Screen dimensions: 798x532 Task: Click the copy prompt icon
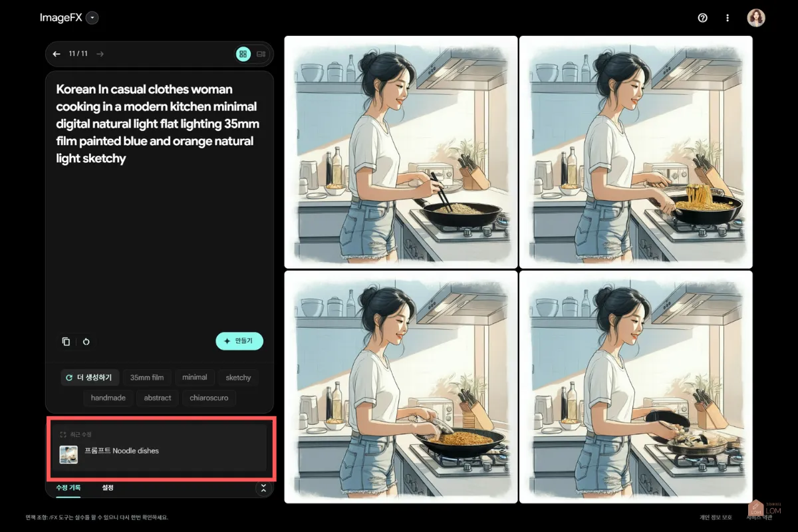(65, 341)
